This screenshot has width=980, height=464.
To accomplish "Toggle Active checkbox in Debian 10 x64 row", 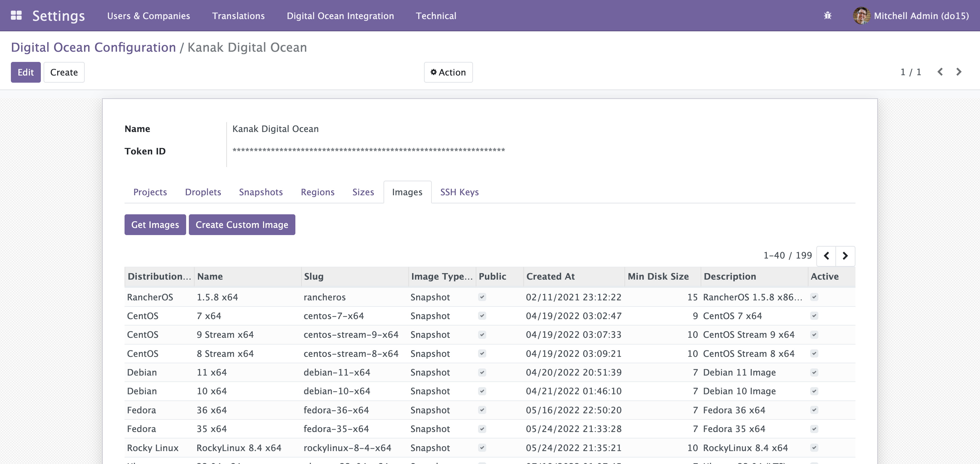I will click(x=814, y=391).
